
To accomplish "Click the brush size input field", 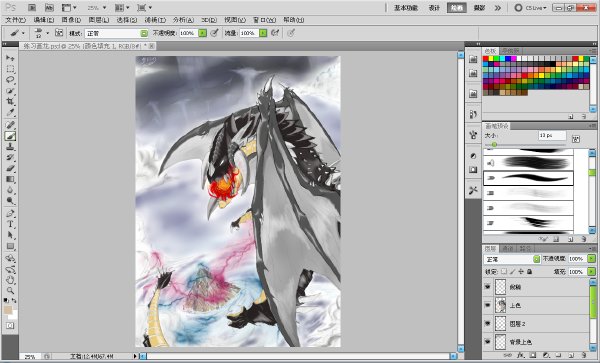I will [x=552, y=135].
